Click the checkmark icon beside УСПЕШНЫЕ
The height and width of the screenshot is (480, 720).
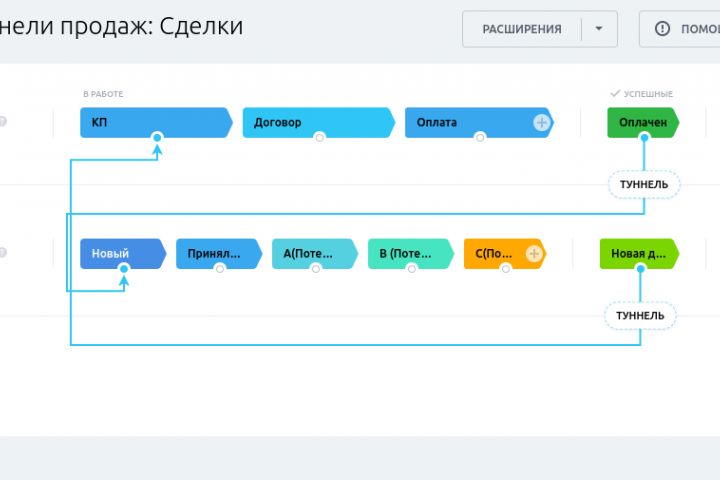click(615, 93)
